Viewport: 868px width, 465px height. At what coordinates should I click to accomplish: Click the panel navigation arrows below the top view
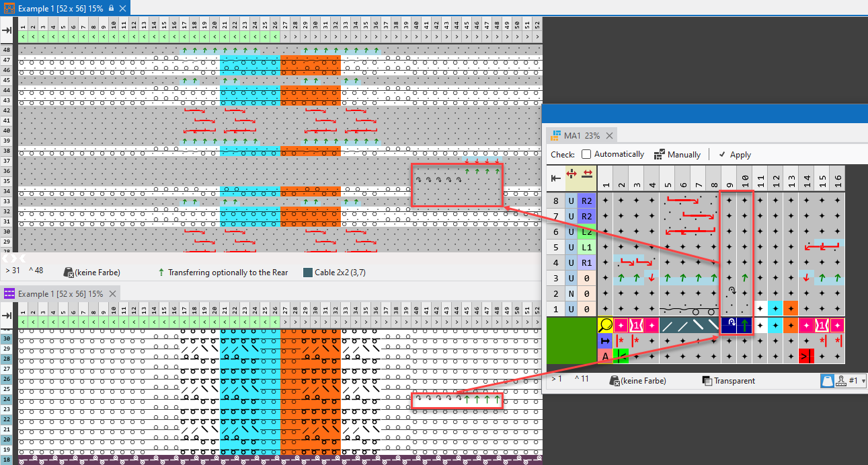point(13,258)
